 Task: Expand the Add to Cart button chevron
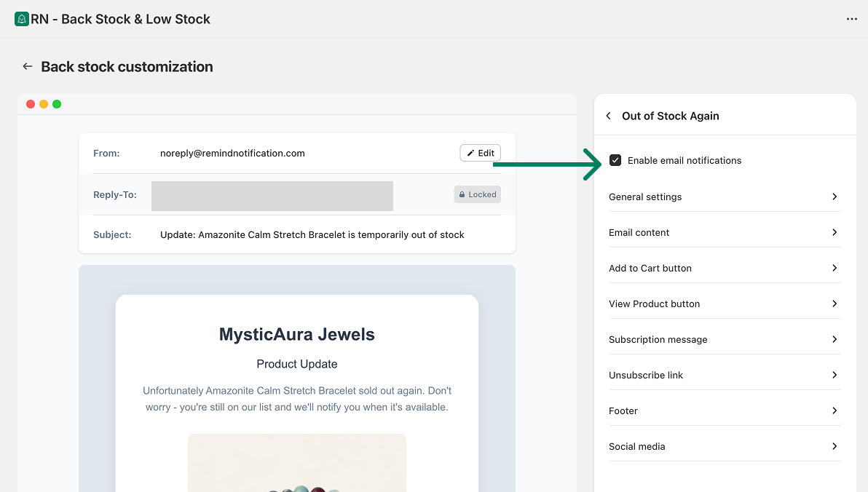click(835, 268)
